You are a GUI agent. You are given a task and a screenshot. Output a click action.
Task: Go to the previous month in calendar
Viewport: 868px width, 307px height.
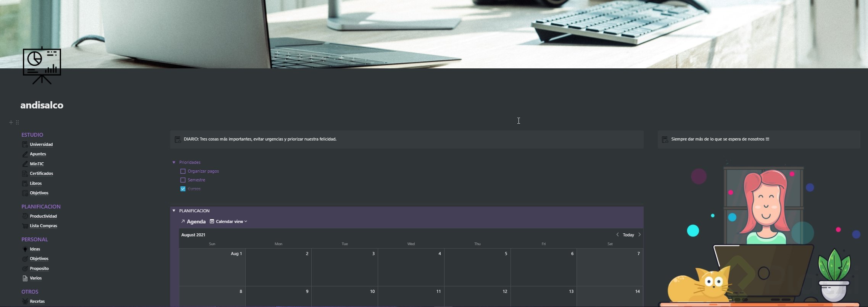[x=617, y=235]
